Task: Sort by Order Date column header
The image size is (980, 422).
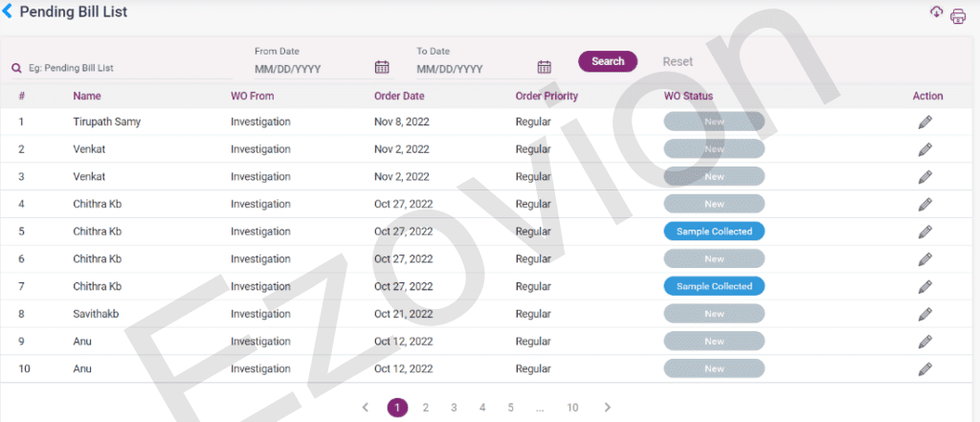Action: [399, 97]
